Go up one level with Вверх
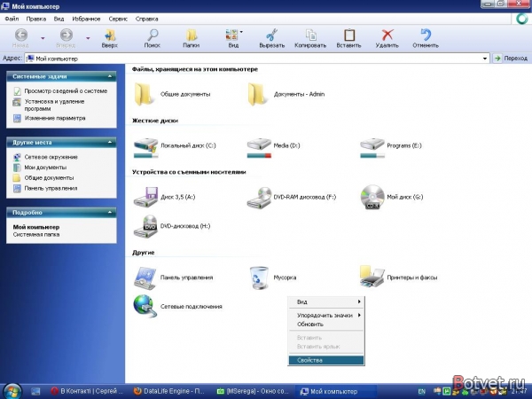 point(110,38)
